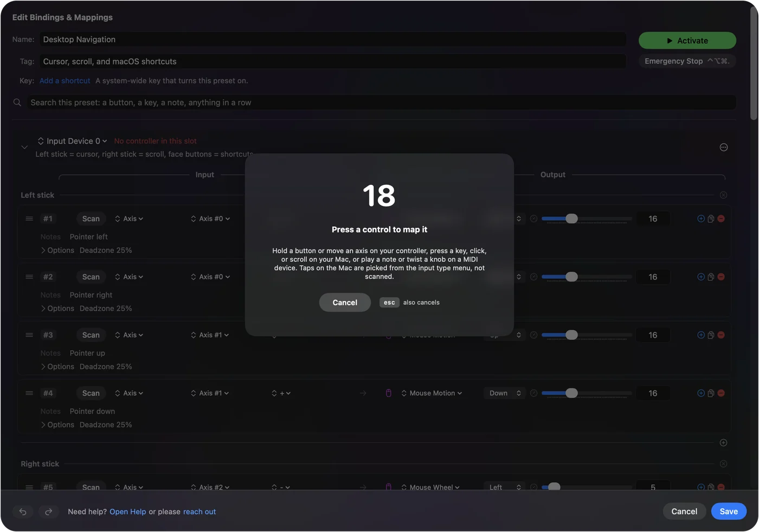Delete binding row #3
Screen dimensions: 759x532
pyautogui.click(x=721, y=335)
